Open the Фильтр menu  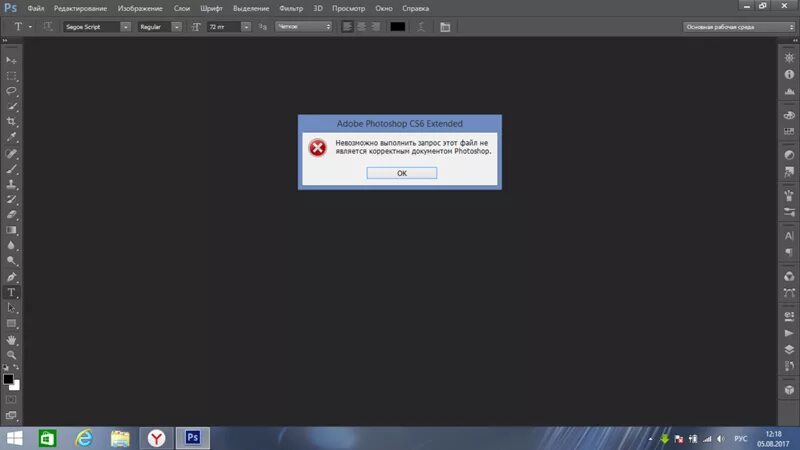291,8
